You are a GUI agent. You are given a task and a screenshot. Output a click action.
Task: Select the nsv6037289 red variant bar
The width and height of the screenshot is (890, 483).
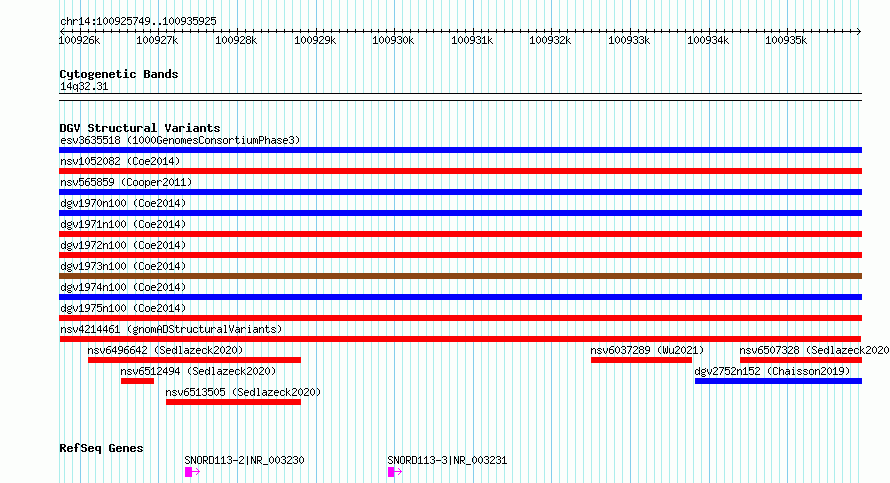click(641, 360)
